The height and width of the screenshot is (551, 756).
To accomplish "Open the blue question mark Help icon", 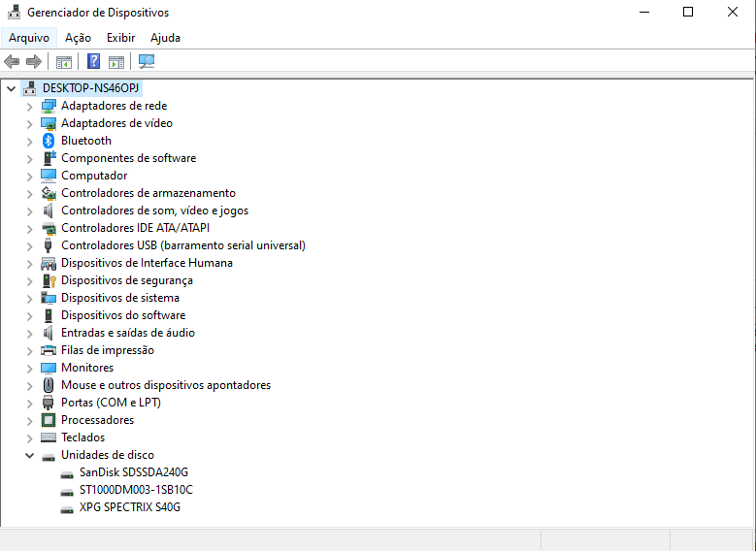I will click(93, 61).
